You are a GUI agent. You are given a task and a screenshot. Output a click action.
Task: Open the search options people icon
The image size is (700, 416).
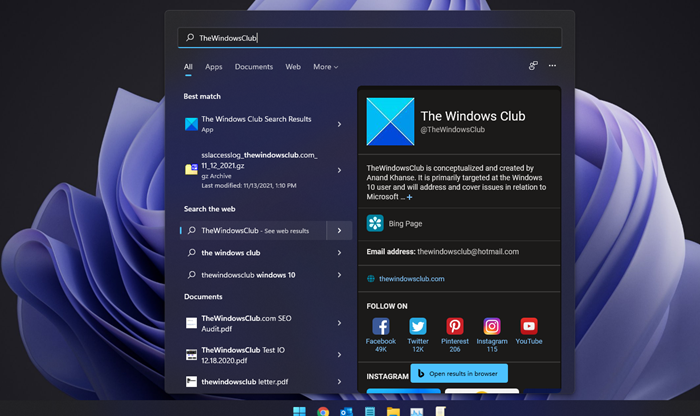coord(533,66)
